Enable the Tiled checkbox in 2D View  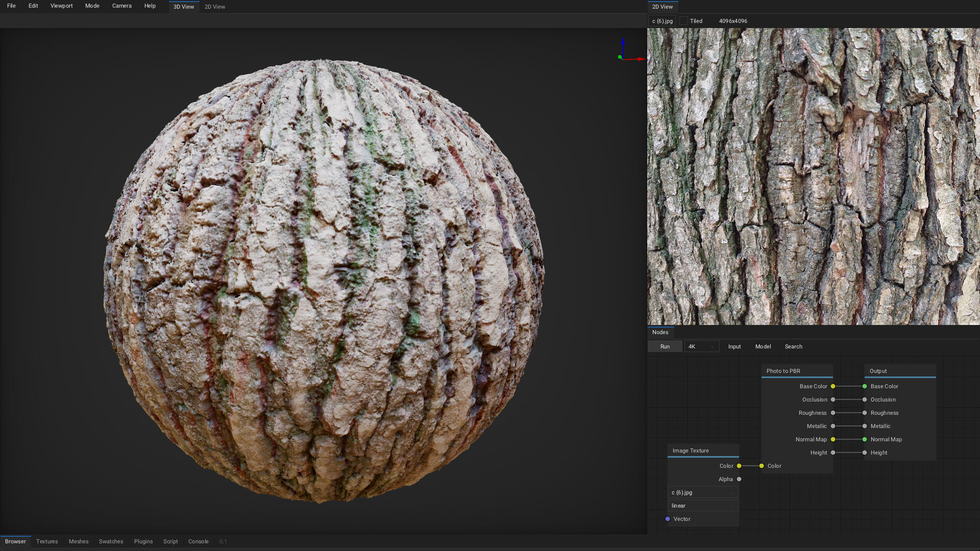coord(684,21)
